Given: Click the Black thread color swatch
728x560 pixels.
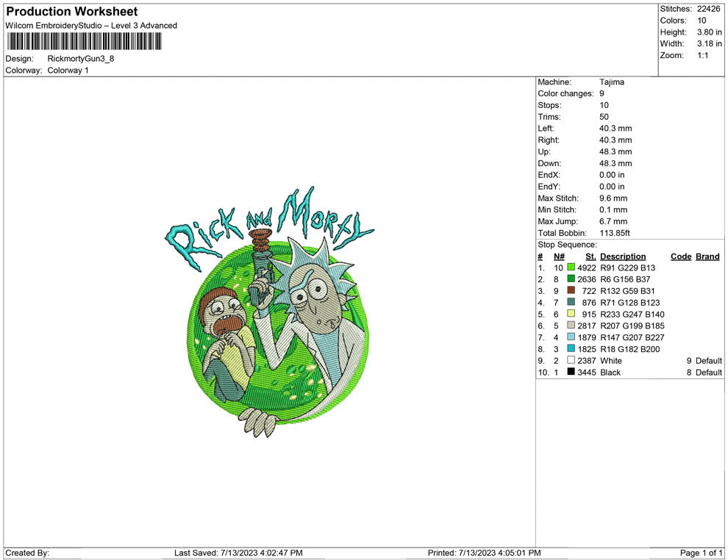Looking at the screenshot, I should [x=571, y=372].
